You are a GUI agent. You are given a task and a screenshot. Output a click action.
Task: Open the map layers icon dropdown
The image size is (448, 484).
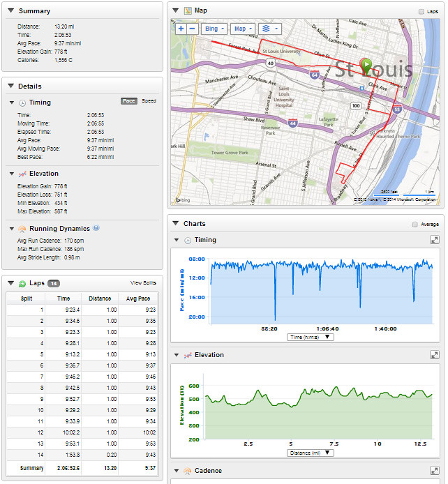270,29
